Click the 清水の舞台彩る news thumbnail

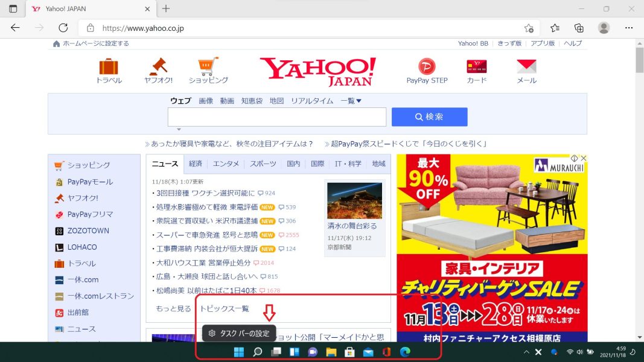point(354,200)
